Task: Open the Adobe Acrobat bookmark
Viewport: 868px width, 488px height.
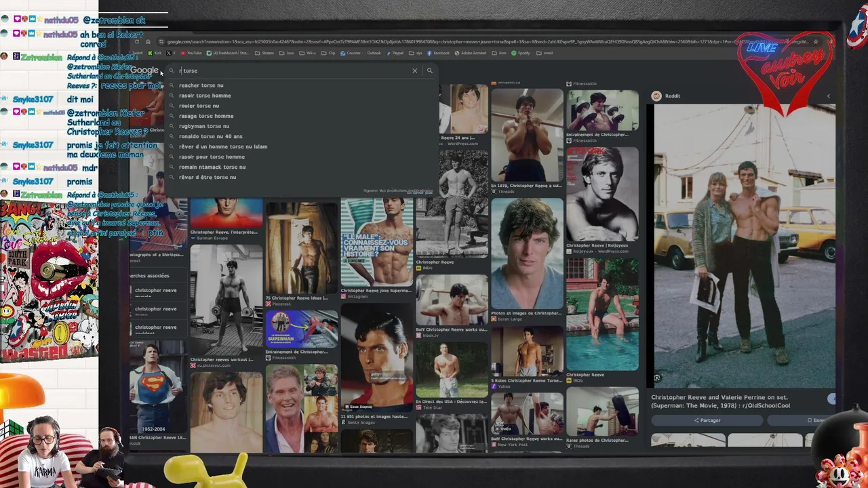Action: tap(471, 53)
